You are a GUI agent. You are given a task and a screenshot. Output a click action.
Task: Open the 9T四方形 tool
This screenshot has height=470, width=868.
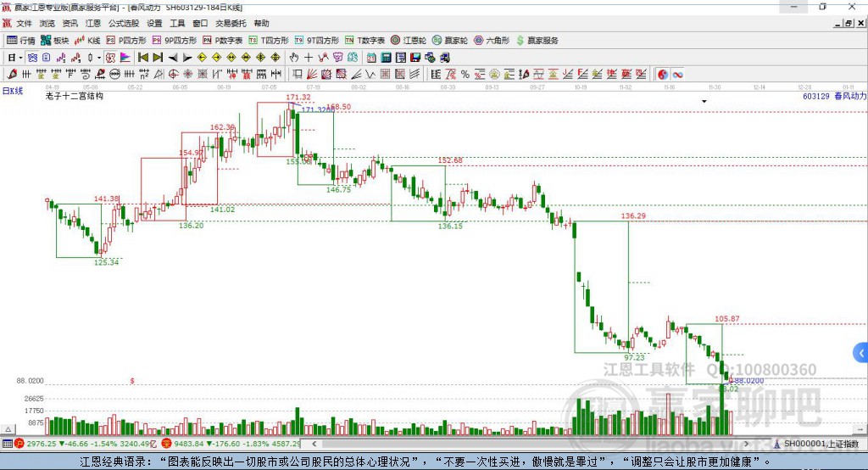click(317, 41)
